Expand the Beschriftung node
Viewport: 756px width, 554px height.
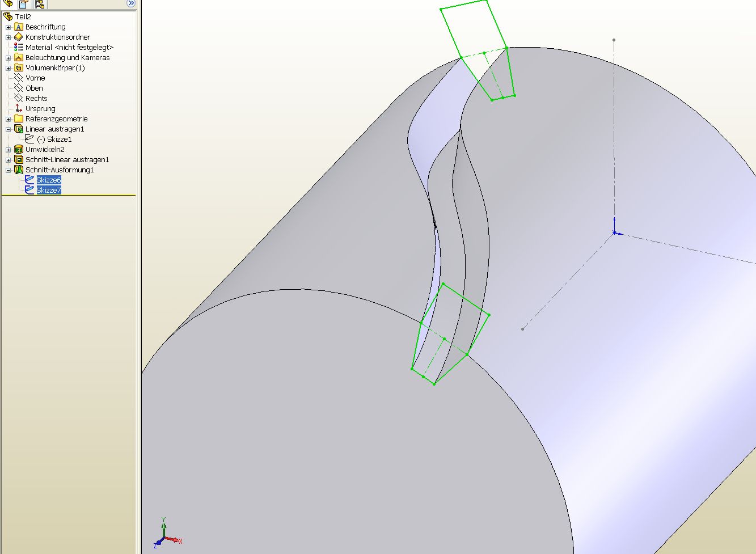coord(8,27)
